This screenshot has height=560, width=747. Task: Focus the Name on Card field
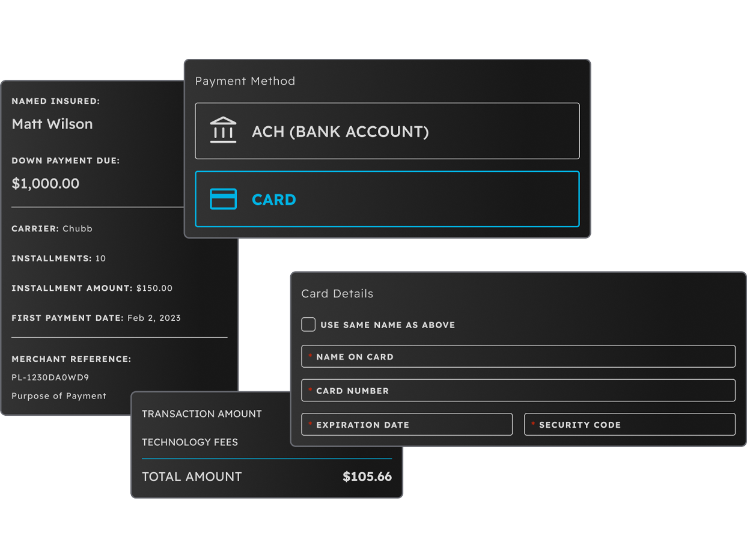click(x=518, y=356)
